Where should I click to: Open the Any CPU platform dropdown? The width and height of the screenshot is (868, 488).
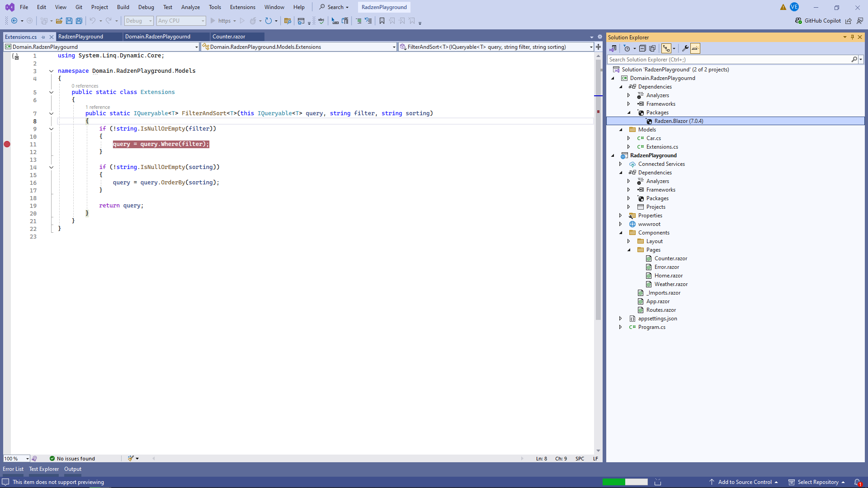click(181, 21)
